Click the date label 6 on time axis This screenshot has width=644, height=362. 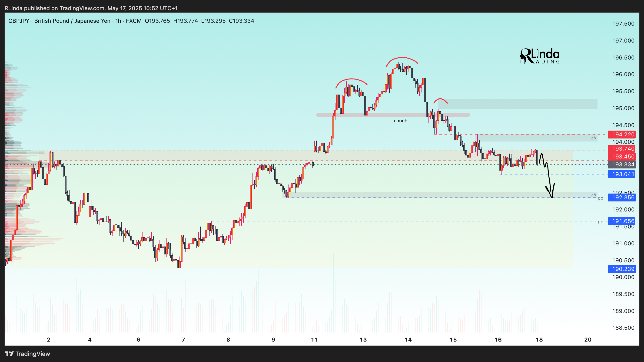point(139,339)
